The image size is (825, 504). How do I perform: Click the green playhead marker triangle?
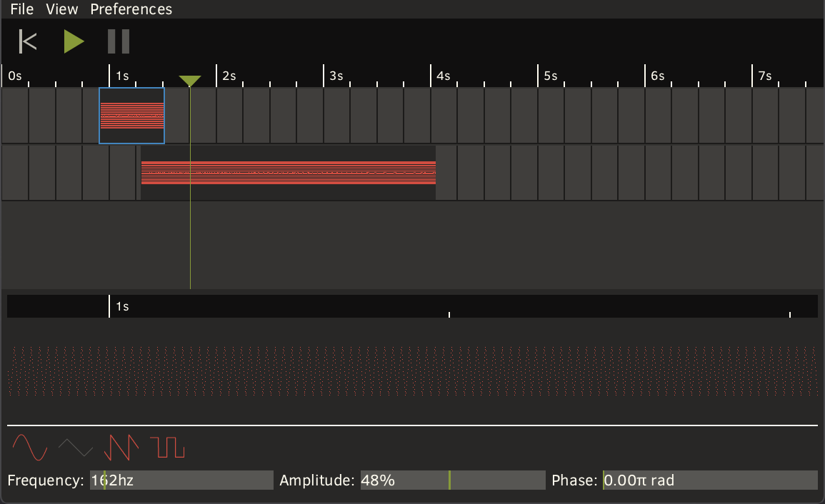pos(190,81)
